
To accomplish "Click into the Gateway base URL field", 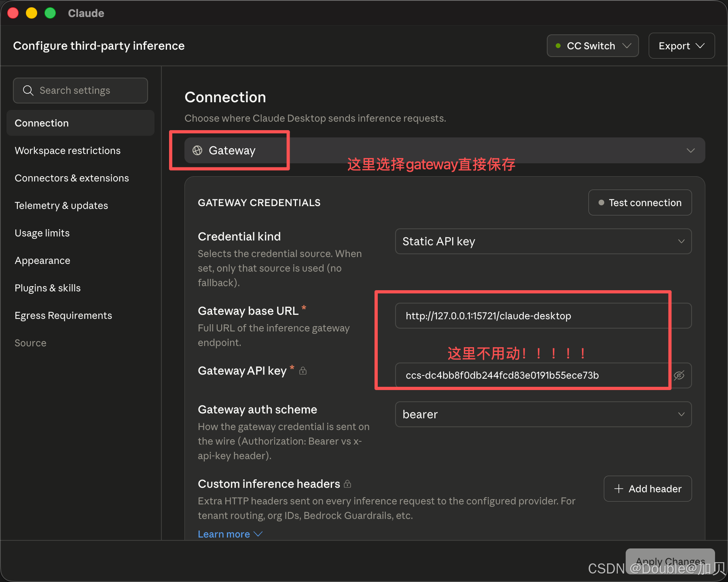I will tap(543, 316).
